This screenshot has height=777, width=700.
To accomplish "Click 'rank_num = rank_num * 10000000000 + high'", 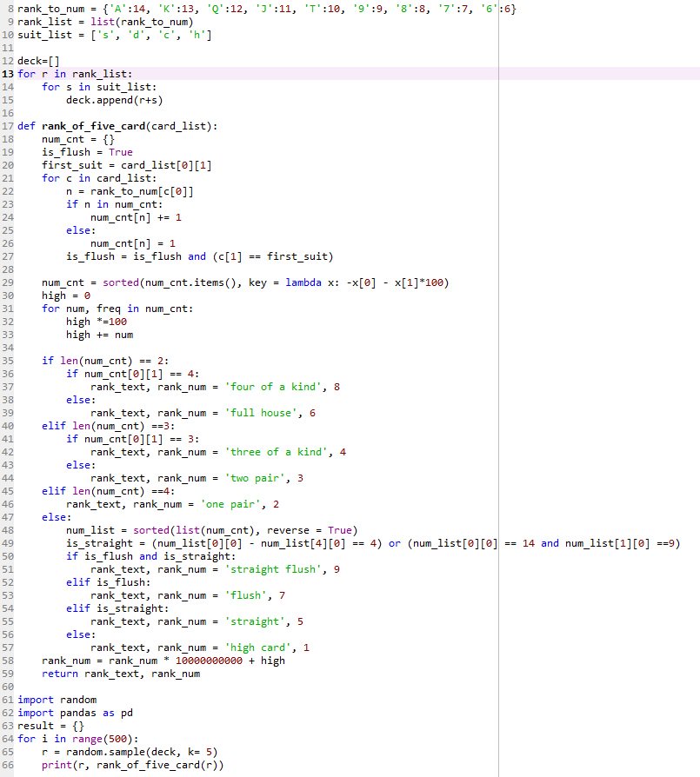I will (x=163, y=661).
